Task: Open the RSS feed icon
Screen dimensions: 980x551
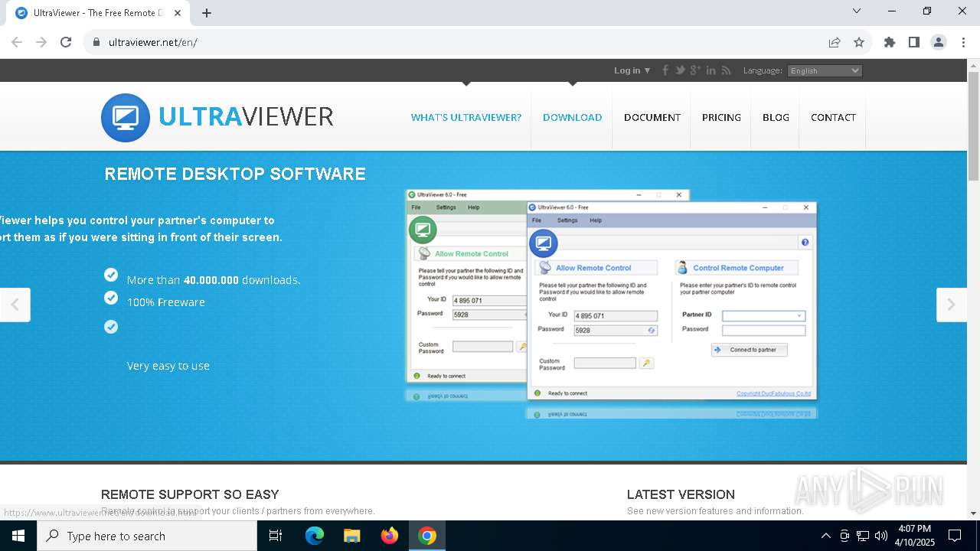Action: [727, 70]
